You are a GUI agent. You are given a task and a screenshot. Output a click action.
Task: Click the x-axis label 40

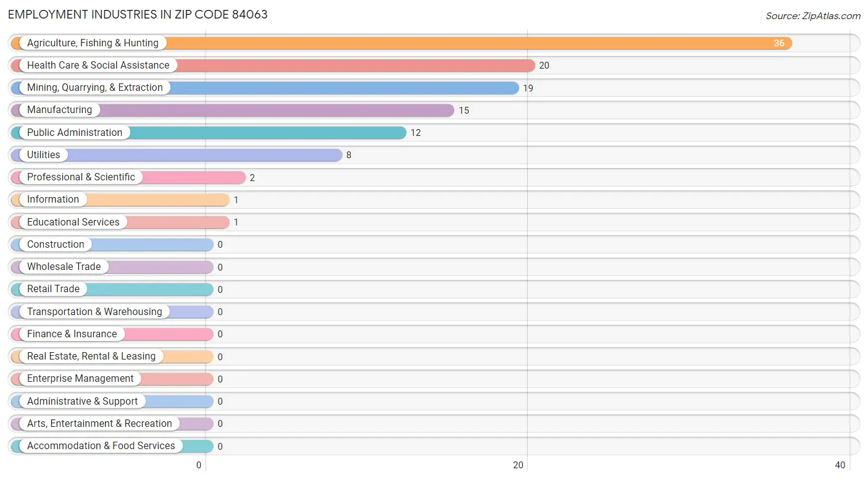[x=840, y=465]
